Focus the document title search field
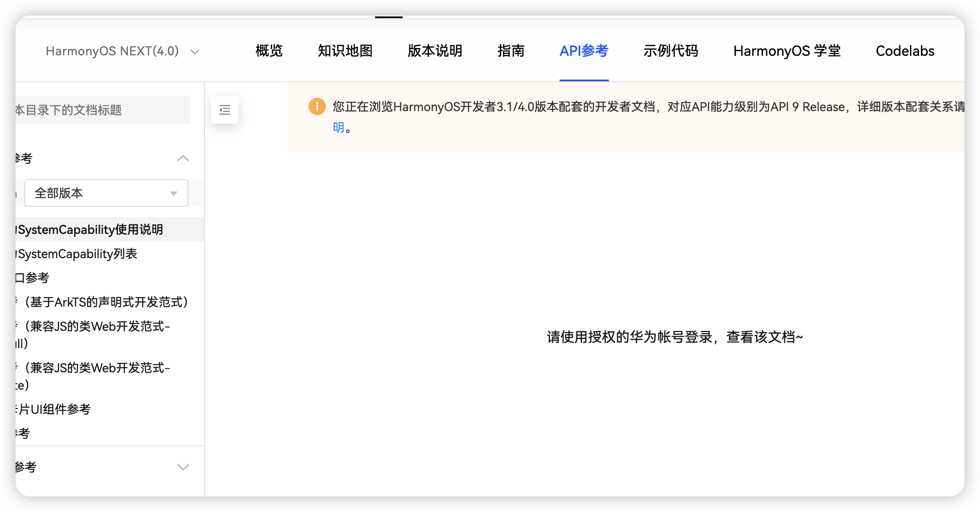Viewport: 980px width, 512px height. tap(103, 110)
